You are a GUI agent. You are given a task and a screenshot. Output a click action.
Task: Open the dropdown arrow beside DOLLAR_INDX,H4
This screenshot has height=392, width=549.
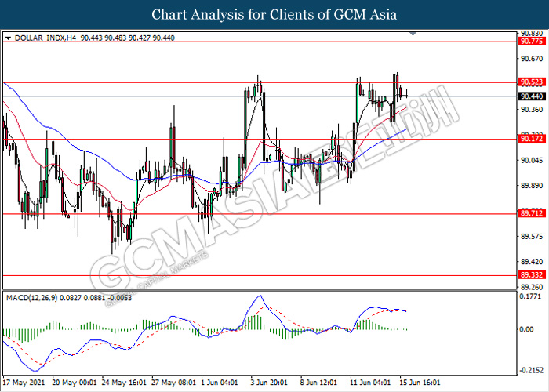click(9, 38)
